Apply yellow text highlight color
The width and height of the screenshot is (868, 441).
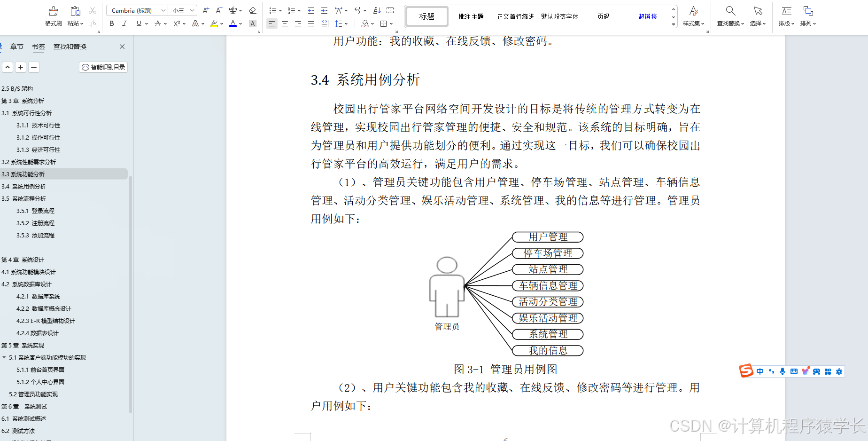pyautogui.click(x=214, y=24)
